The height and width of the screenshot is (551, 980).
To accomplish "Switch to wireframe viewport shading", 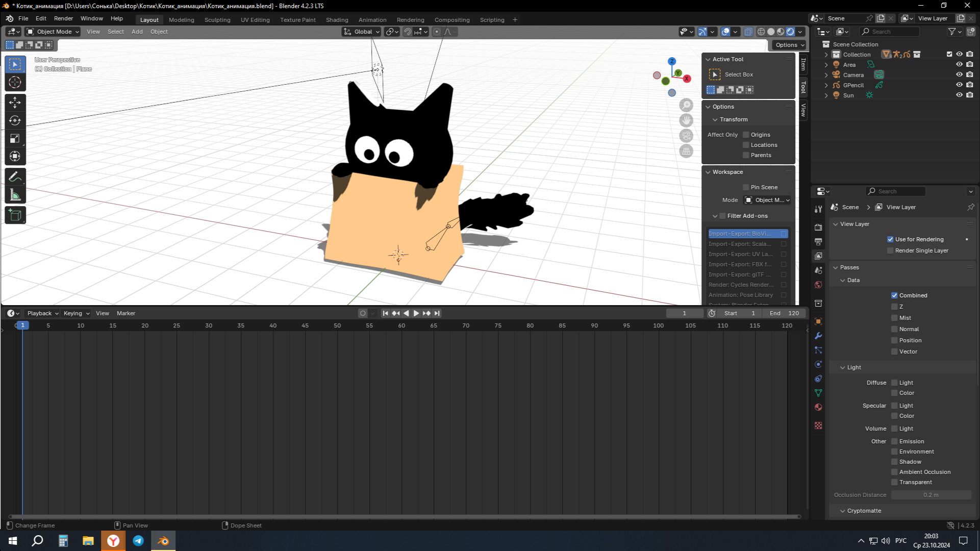I will pos(761,32).
